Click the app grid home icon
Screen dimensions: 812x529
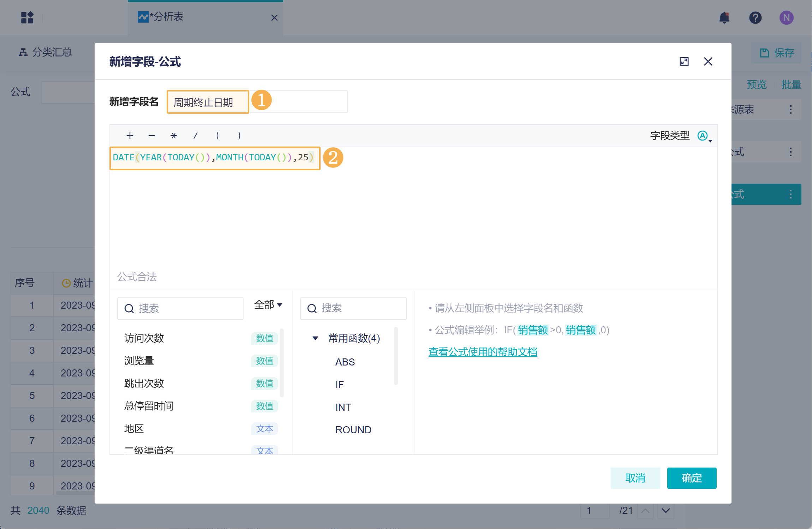[27, 17]
